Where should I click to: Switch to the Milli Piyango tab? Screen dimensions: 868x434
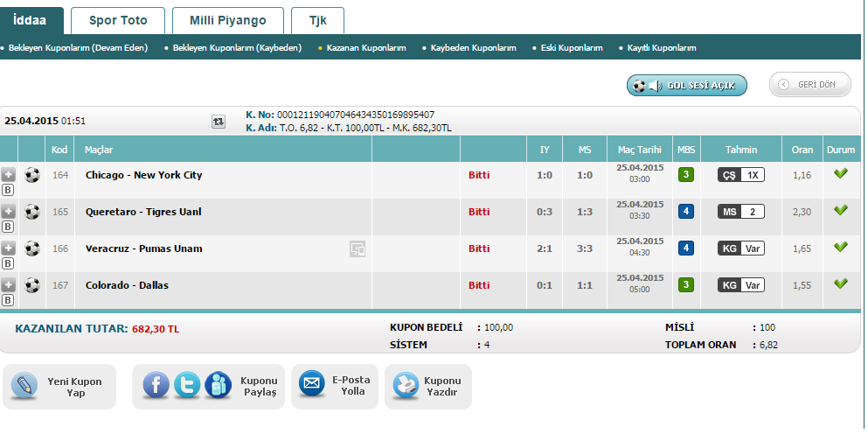pos(227,21)
